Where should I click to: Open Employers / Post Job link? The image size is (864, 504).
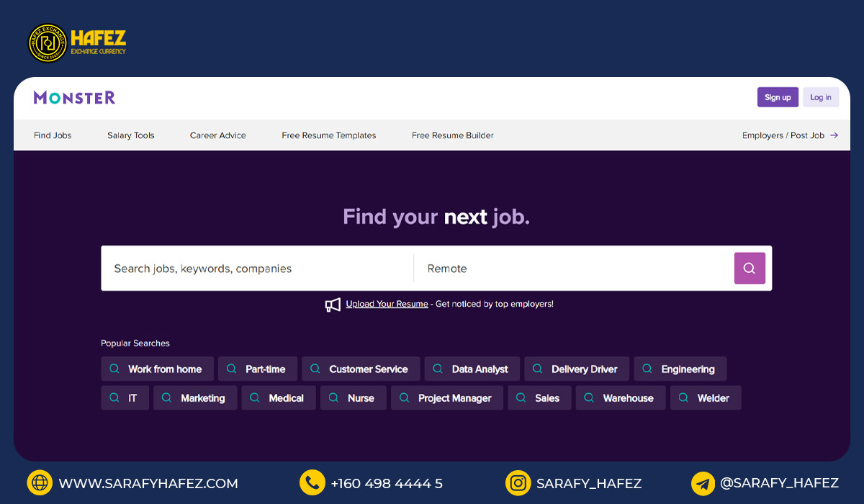[x=783, y=135]
